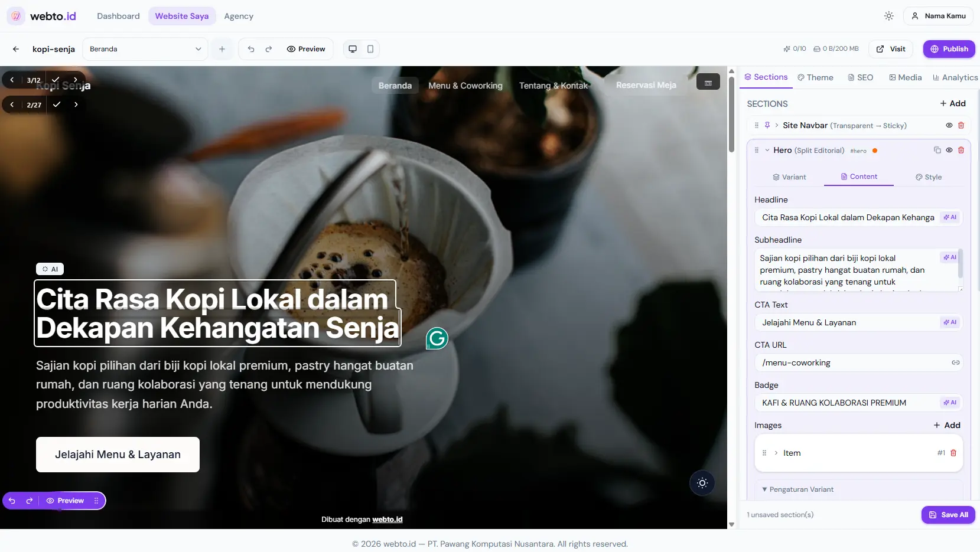Delete the Hero section
Image resolution: width=980 pixels, height=552 pixels.
[961, 150]
